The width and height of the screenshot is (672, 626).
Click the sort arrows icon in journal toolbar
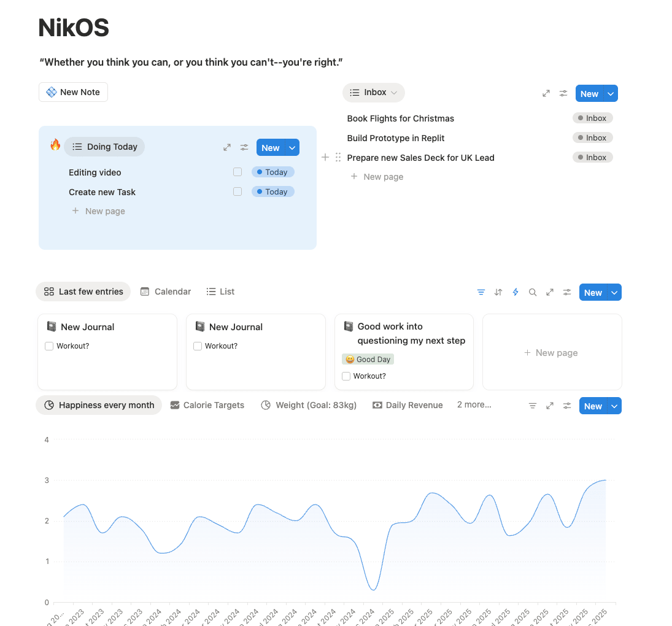coord(498,292)
